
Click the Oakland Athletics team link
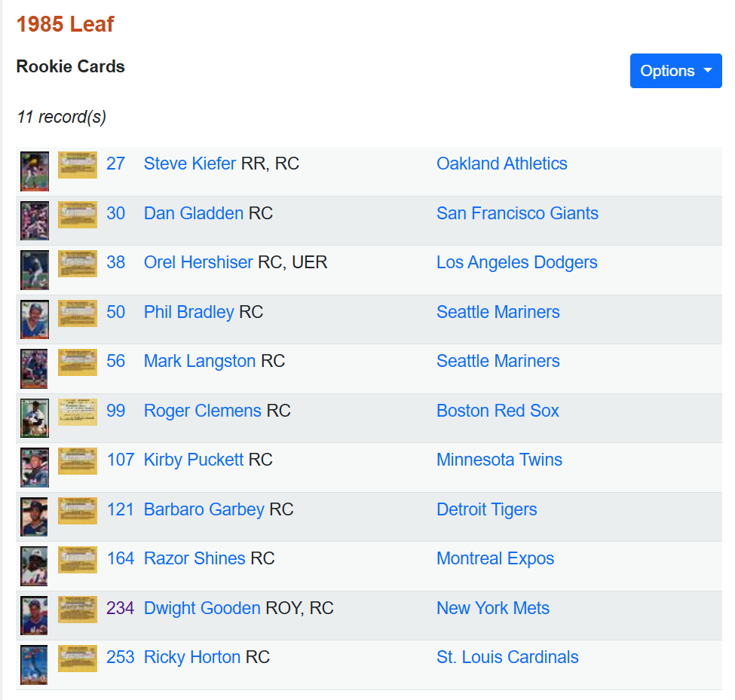click(501, 164)
